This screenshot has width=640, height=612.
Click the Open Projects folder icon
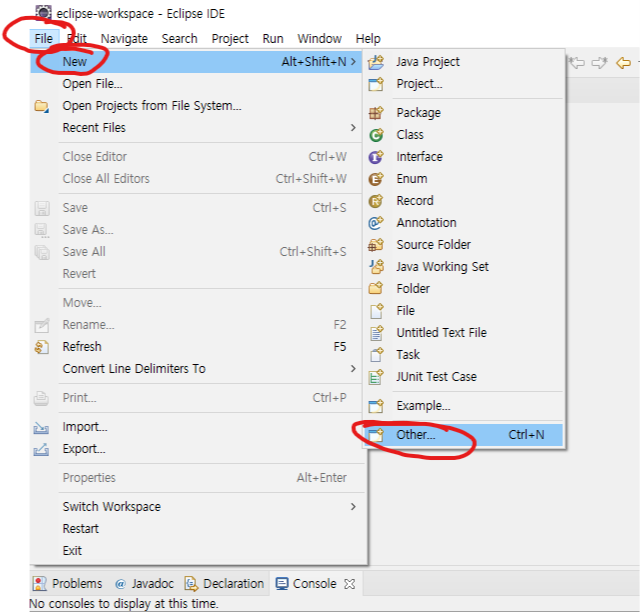(42, 106)
